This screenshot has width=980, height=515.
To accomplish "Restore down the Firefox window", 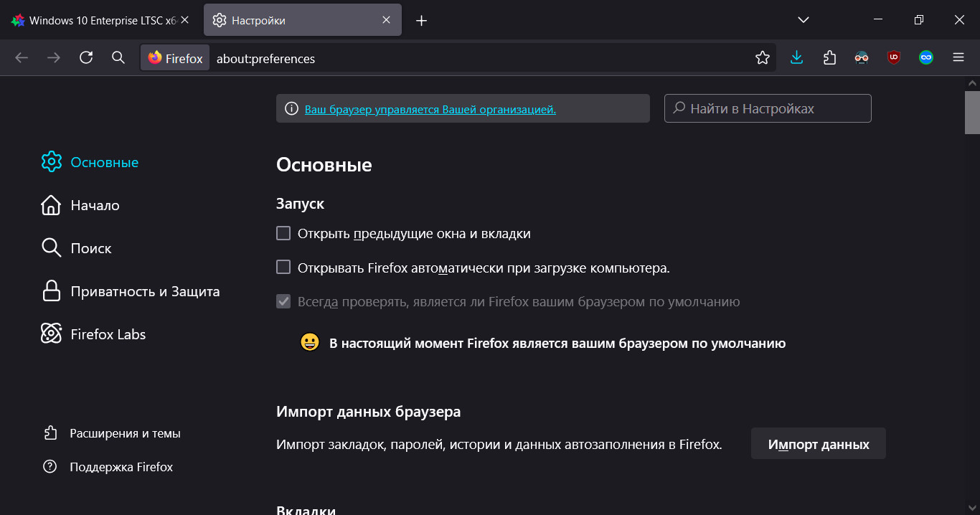I will (x=918, y=20).
